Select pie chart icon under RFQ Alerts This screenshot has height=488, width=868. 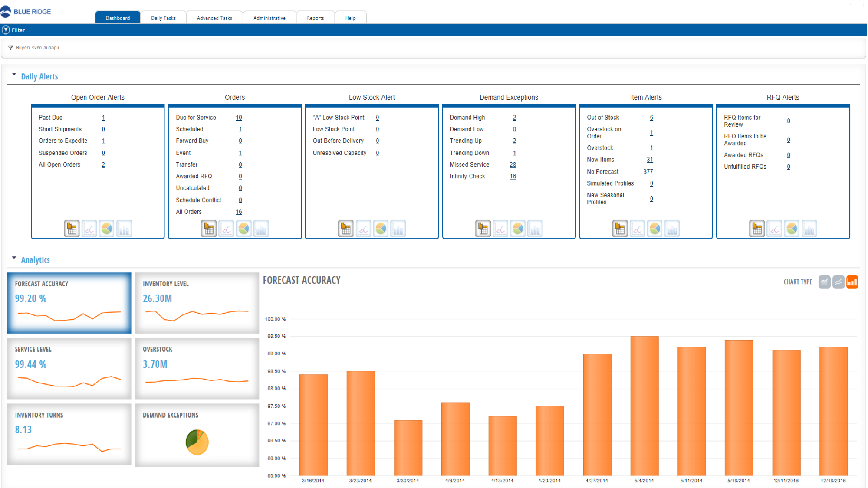pos(792,229)
